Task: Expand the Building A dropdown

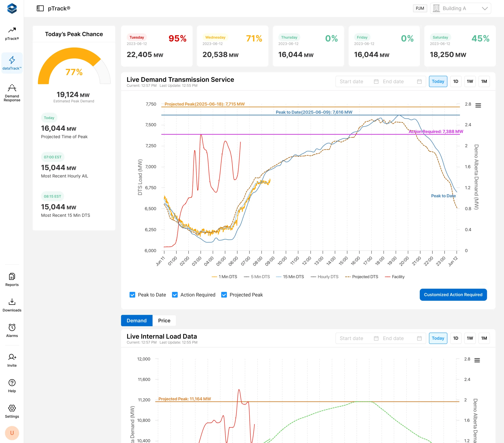Action: pyautogui.click(x=461, y=8)
